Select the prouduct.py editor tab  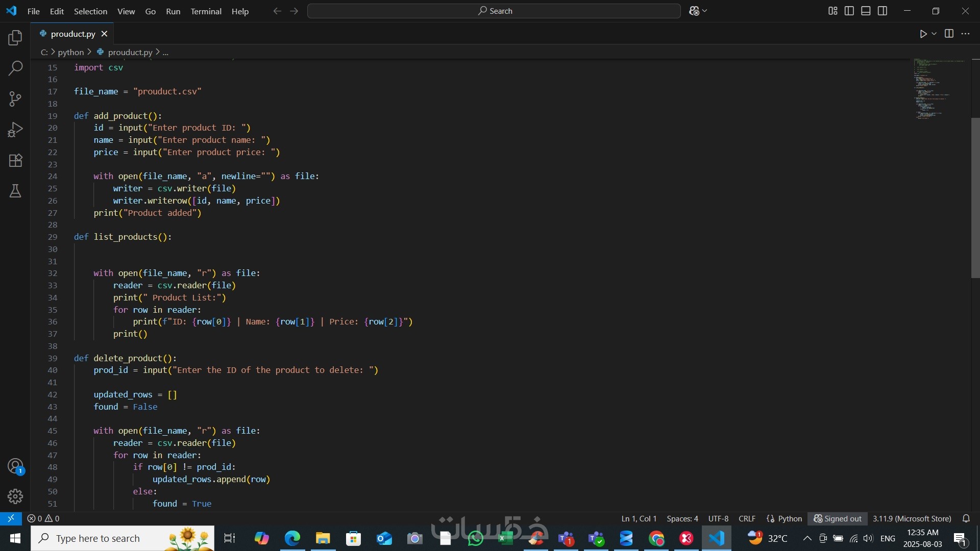pyautogui.click(x=73, y=34)
